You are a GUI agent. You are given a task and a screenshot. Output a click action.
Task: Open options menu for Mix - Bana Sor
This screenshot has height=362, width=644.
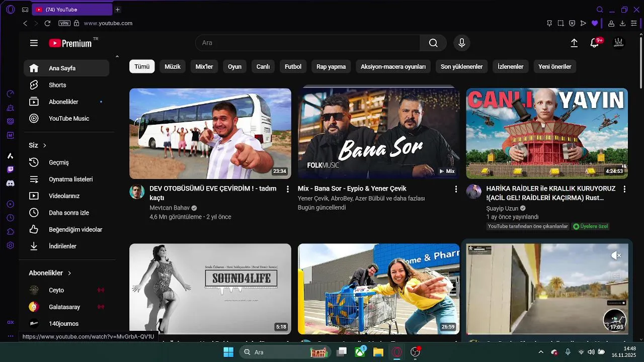[456, 189]
